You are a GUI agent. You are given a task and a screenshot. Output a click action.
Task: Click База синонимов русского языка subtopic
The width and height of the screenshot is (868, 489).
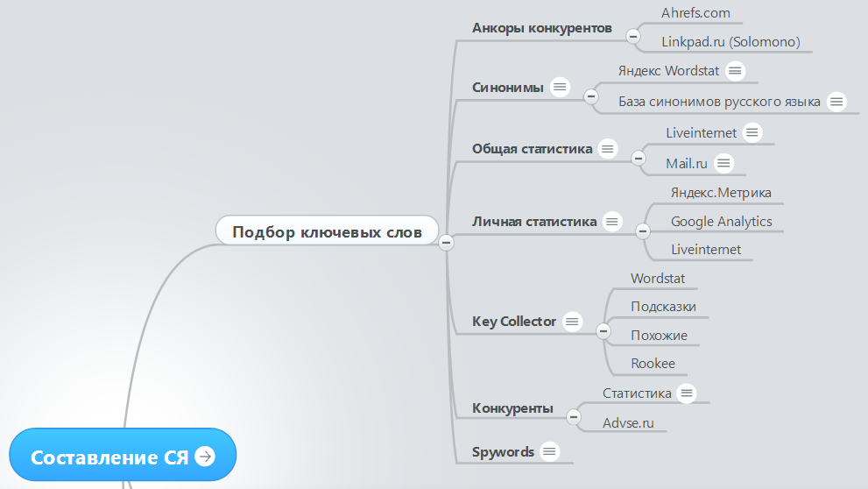[720, 102]
